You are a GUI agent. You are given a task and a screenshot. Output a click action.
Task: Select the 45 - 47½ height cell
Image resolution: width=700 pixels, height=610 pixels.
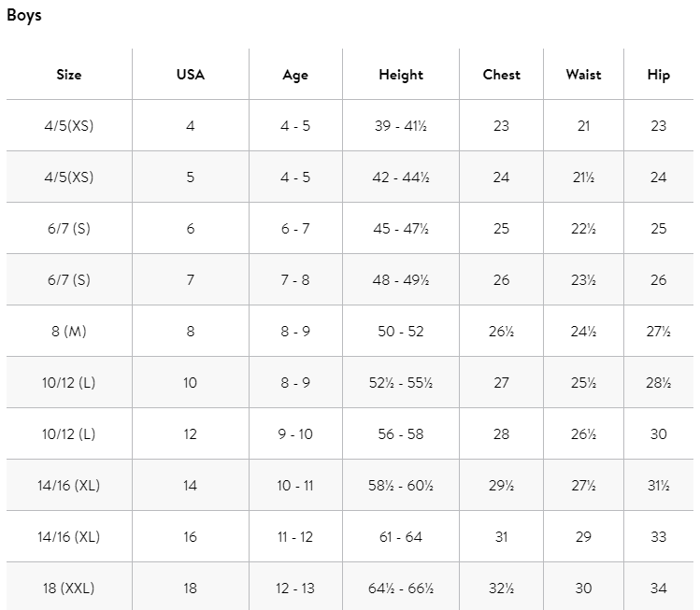[401, 229]
